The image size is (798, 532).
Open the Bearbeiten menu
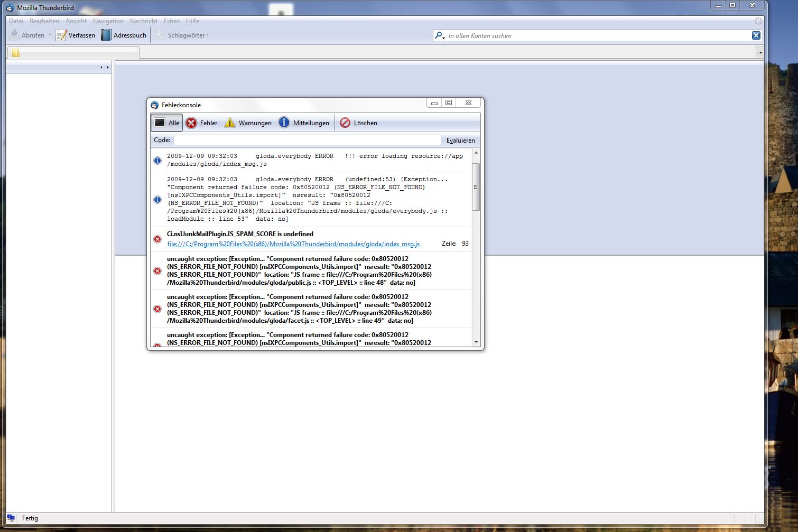[x=44, y=21]
